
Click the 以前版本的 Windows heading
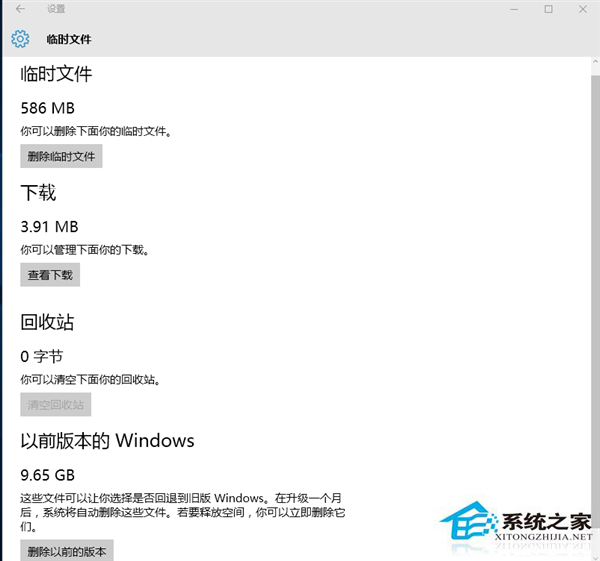click(x=107, y=441)
